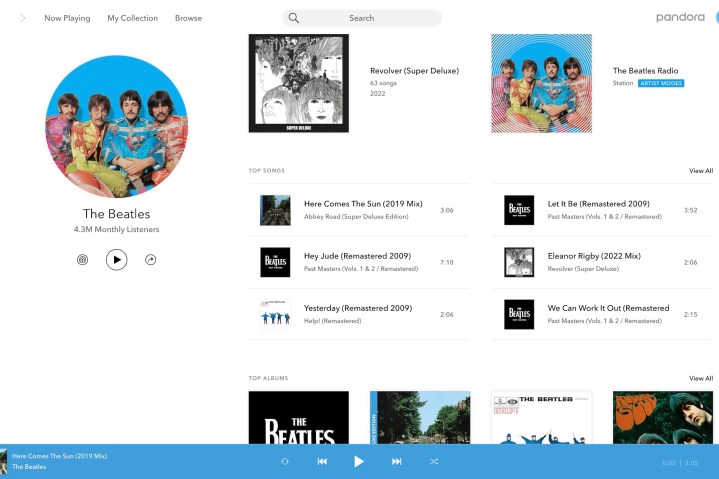The width and height of the screenshot is (719, 479).
Task: Toggle repeat in the player bar
Action: (x=285, y=461)
